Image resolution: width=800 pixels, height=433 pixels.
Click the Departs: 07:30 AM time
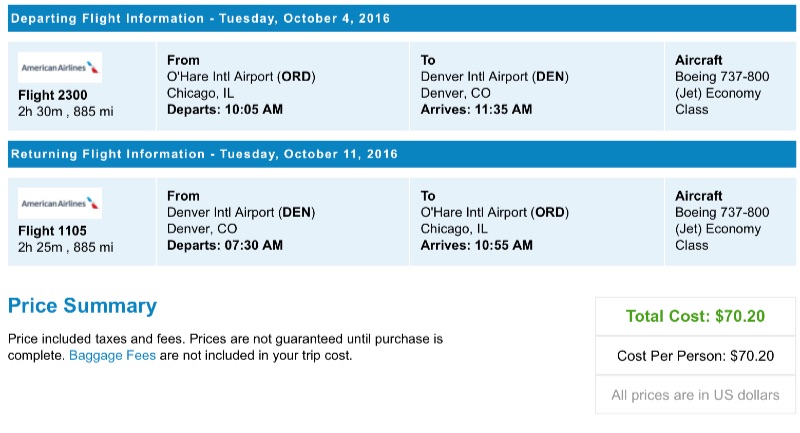pos(224,245)
